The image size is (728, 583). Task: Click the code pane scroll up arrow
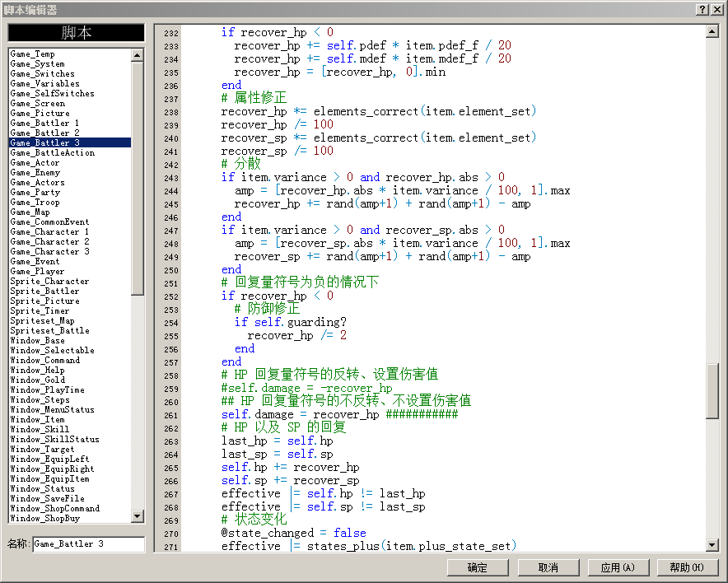pos(712,31)
